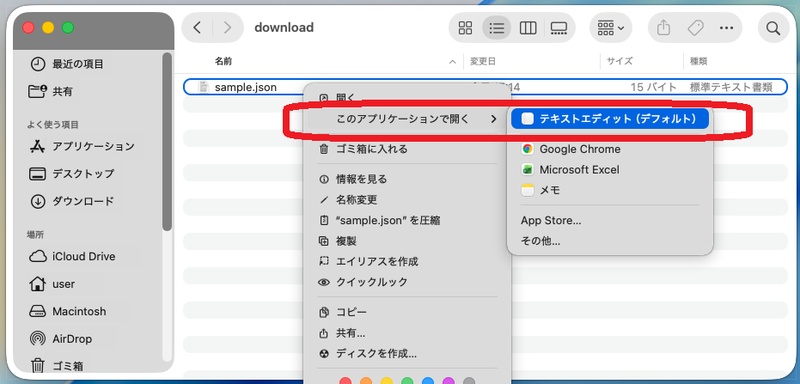Image resolution: width=800 pixels, height=384 pixels.
Task: Switch to list view
Action: click(496, 28)
